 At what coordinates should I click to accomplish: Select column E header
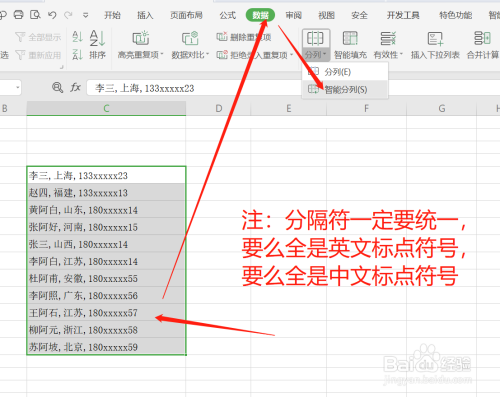(x=289, y=108)
